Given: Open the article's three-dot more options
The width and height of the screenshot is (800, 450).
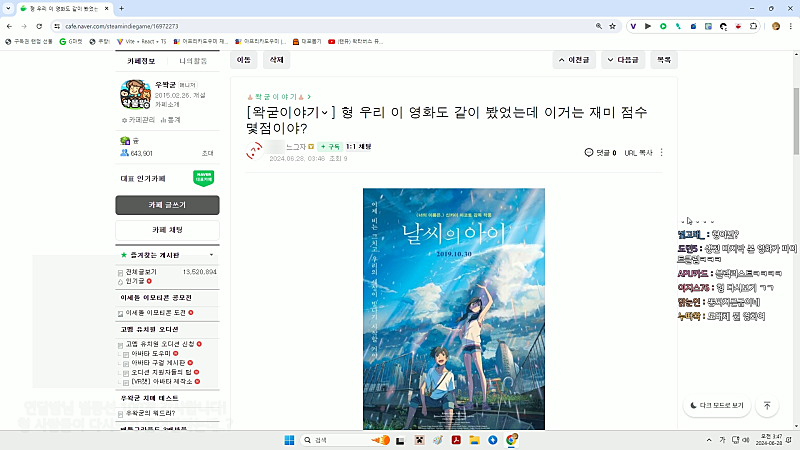Looking at the screenshot, I should coord(662,153).
